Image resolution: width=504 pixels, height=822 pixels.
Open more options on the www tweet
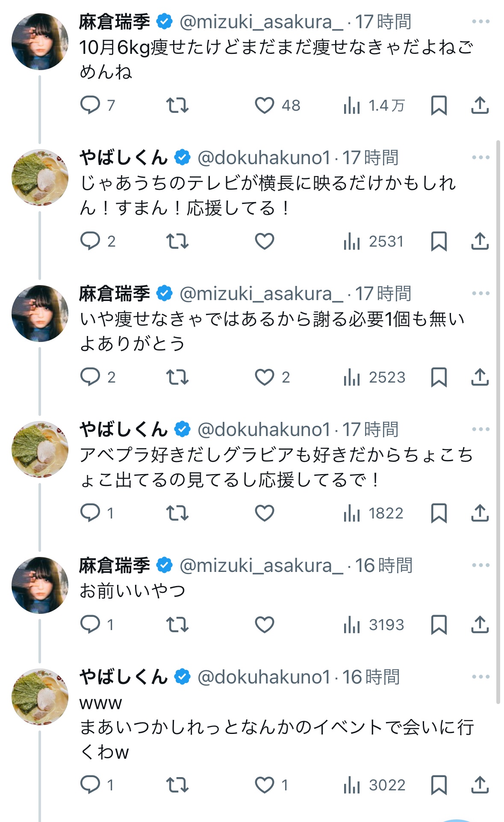point(480,677)
